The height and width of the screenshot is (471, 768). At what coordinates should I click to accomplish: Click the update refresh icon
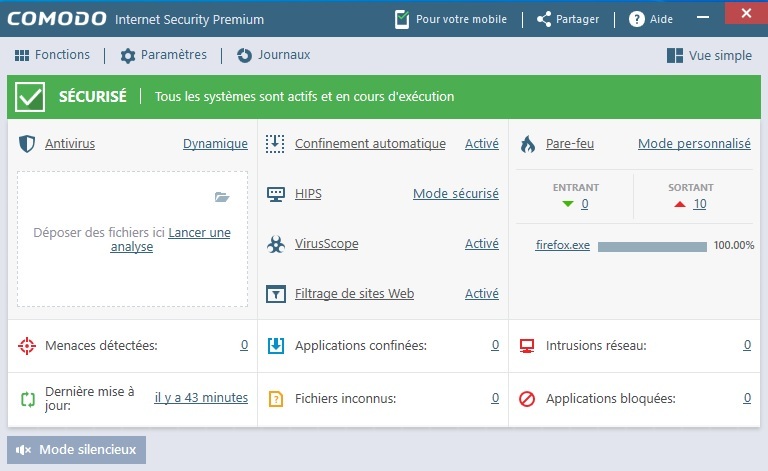tap(27, 398)
